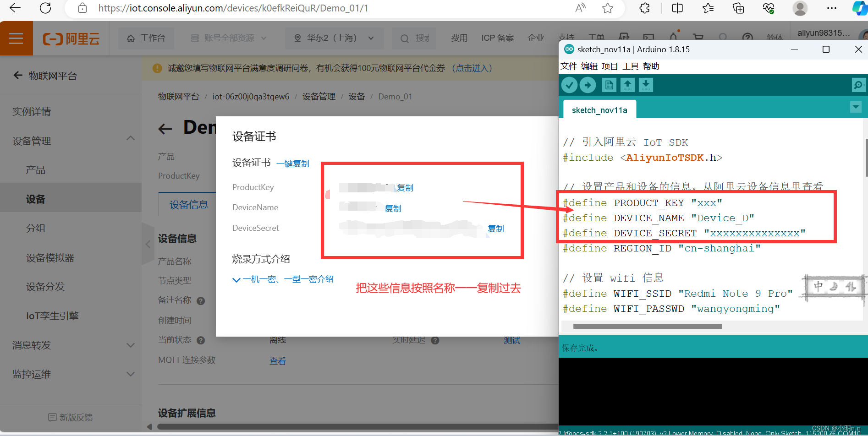This screenshot has width=868, height=436.
Task: Expand the 监控运维 sidebar section
Action: (131, 374)
